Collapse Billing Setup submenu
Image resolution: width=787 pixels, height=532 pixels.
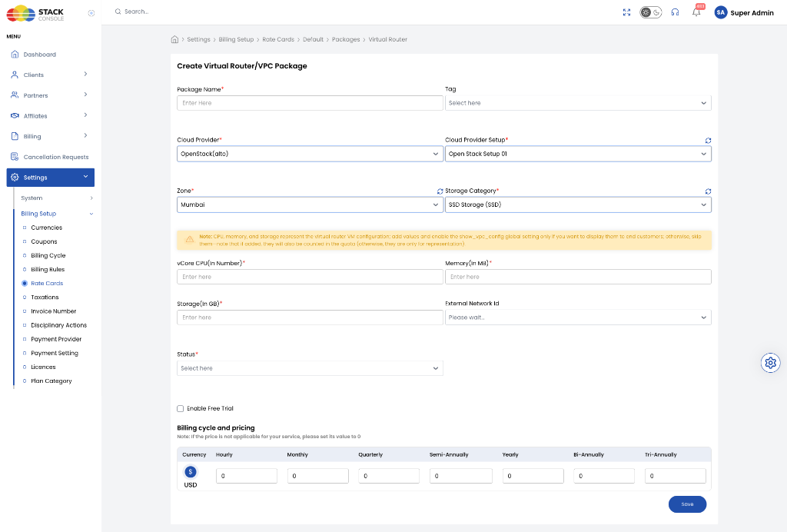point(91,214)
